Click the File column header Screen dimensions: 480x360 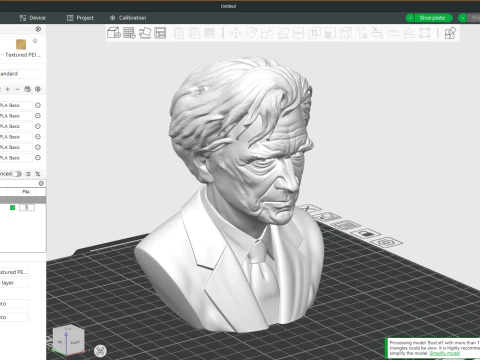point(26,192)
